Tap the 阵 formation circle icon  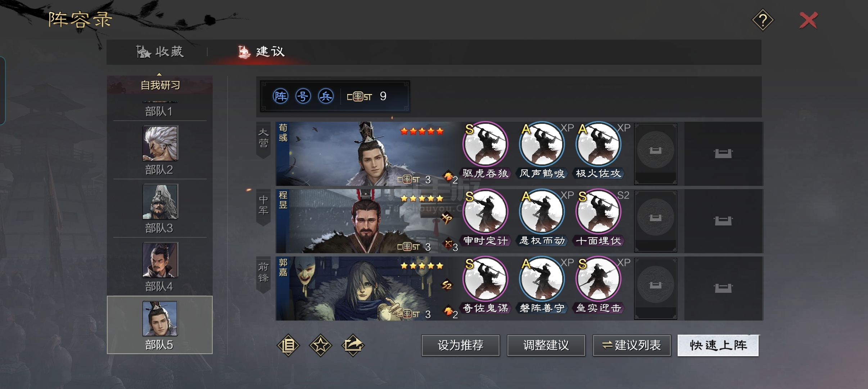click(x=280, y=96)
